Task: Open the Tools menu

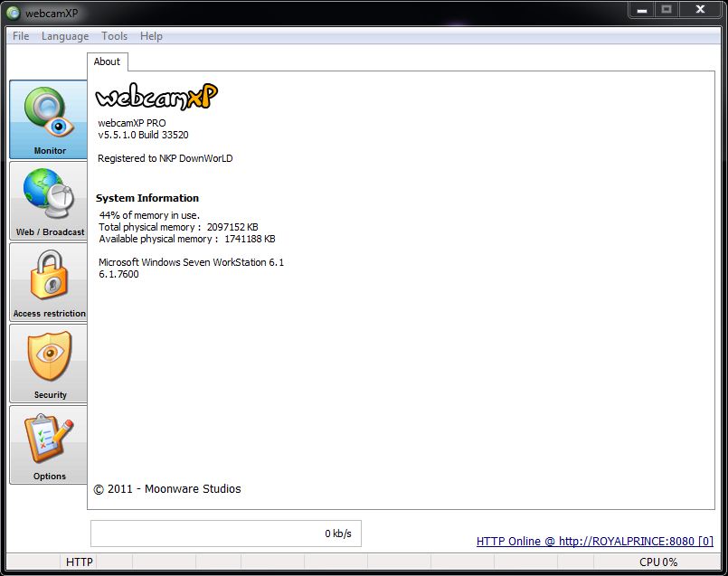Action: click(x=115, y=36)
